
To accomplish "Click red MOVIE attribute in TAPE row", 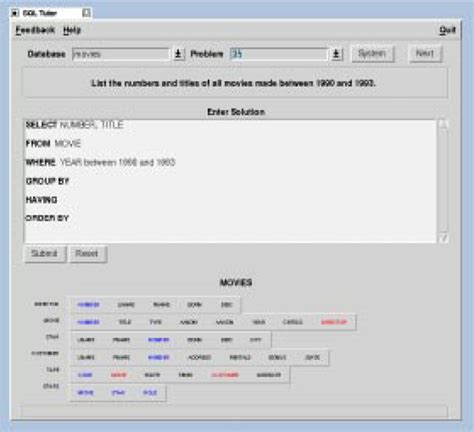I will coord(119,375).
